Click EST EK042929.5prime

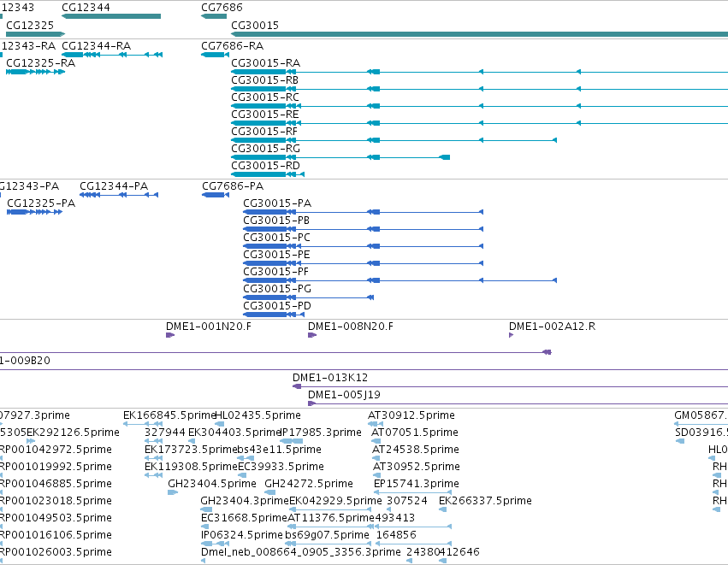point(335,501)
